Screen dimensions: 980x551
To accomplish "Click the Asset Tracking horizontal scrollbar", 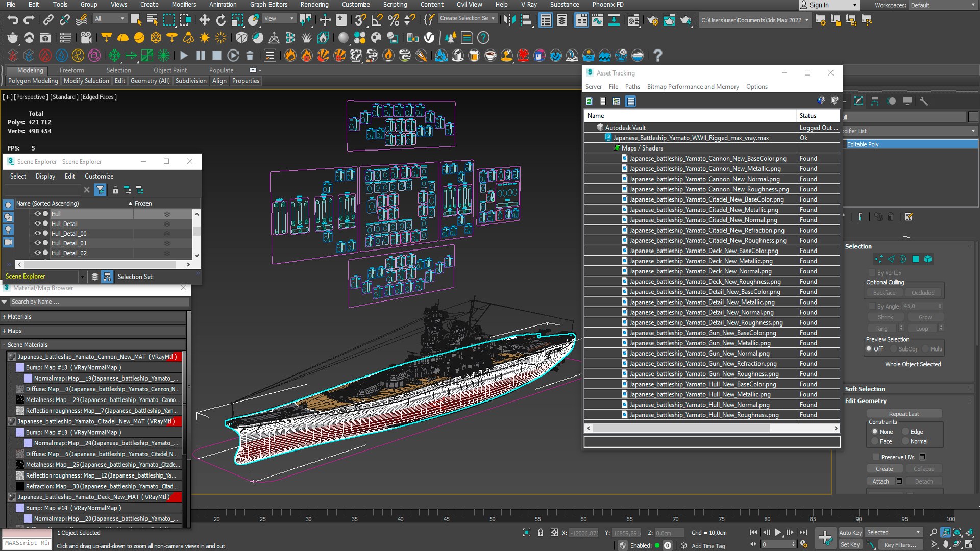I will [712, 428].
